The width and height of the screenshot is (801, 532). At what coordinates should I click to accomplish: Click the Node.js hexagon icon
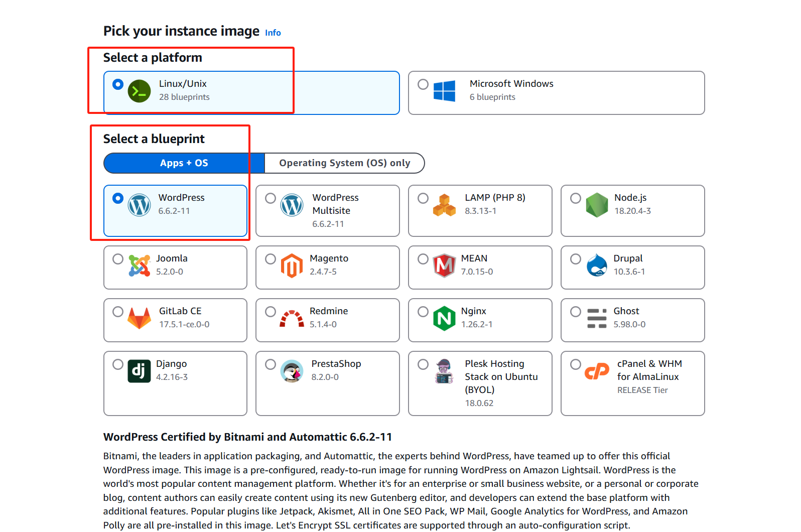tap(597, 205)
